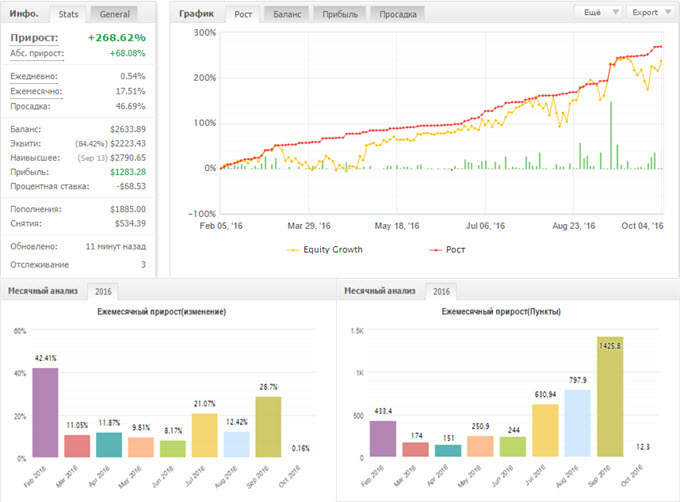The image size is (680, 502).
Task: Click the 11 минут назад update text
Action: pyautogui.click(x=115, y=247)
